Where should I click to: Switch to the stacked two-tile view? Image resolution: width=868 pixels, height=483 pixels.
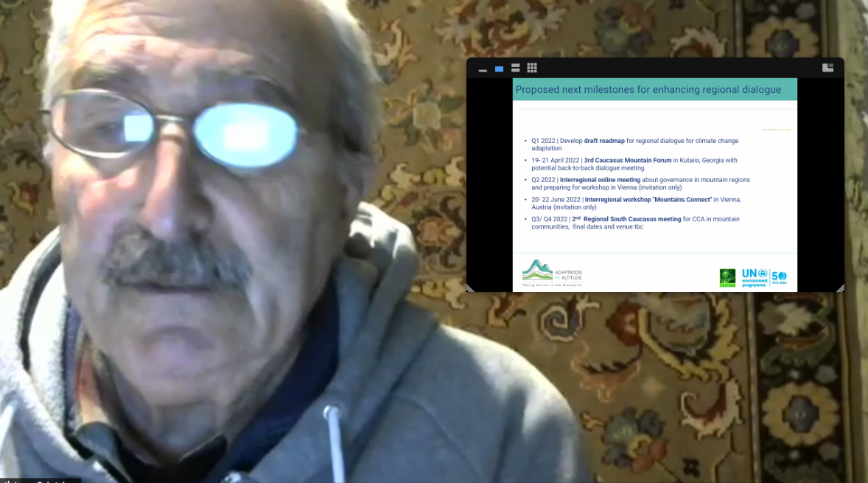[515, 68]
